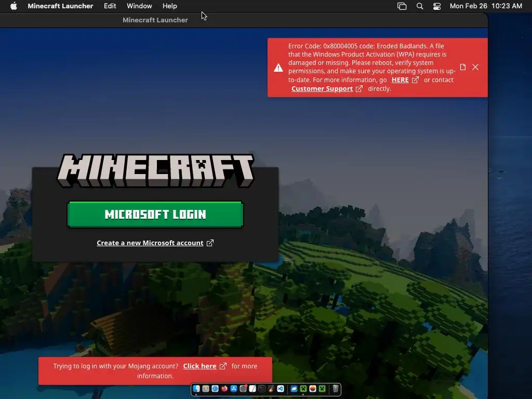Click the Microsoft Login button
Image resolution: width=532 pixels, height=399 pixels.
pyautogui.click(x=155, y=215)
